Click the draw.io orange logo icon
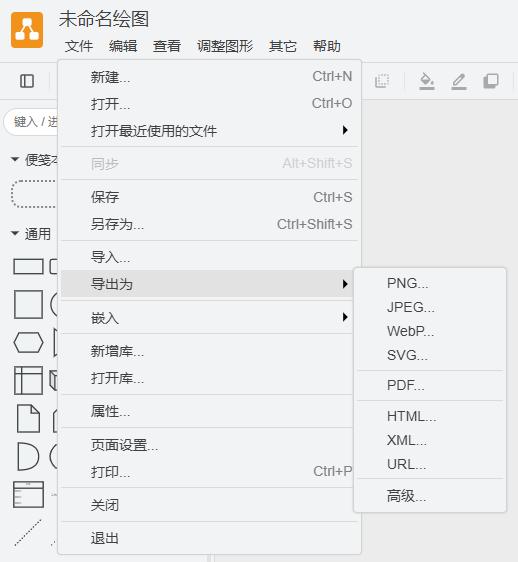Viewport: 518px width, 562px height. (x=27, y=30)
